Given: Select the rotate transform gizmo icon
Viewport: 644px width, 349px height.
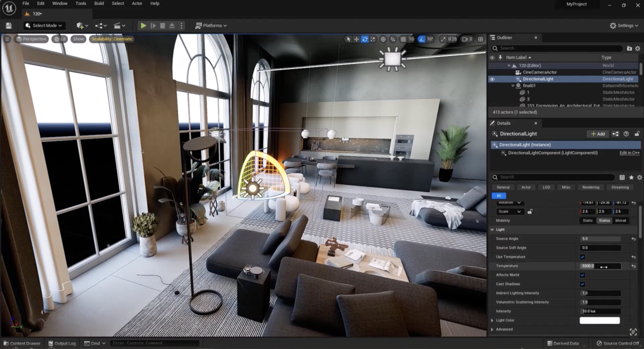Looking at the screenshot, I should (x=365, y=39).
